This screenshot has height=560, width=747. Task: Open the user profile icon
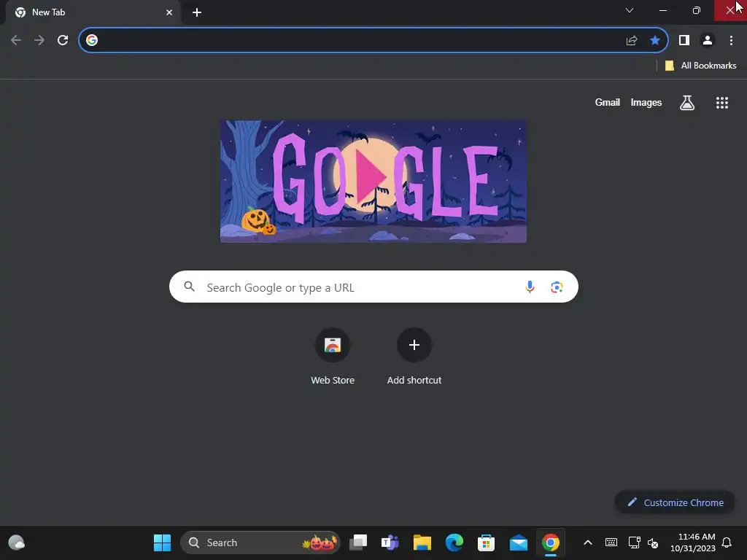click(708, 41)
